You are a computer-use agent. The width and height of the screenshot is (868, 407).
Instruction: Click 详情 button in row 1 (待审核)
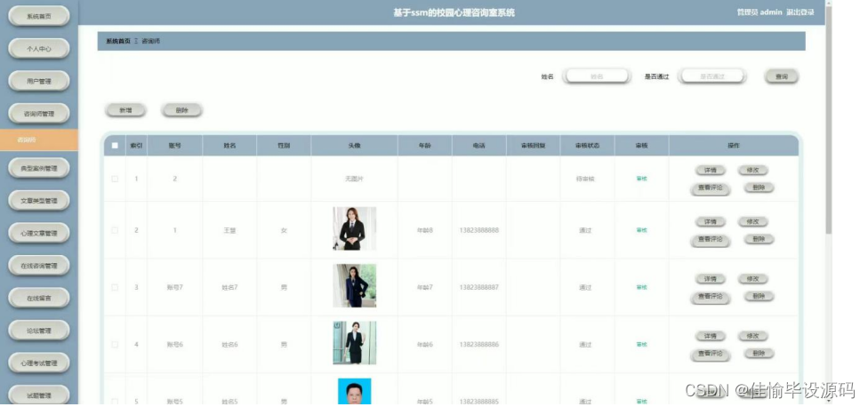(x=711, y=171)
